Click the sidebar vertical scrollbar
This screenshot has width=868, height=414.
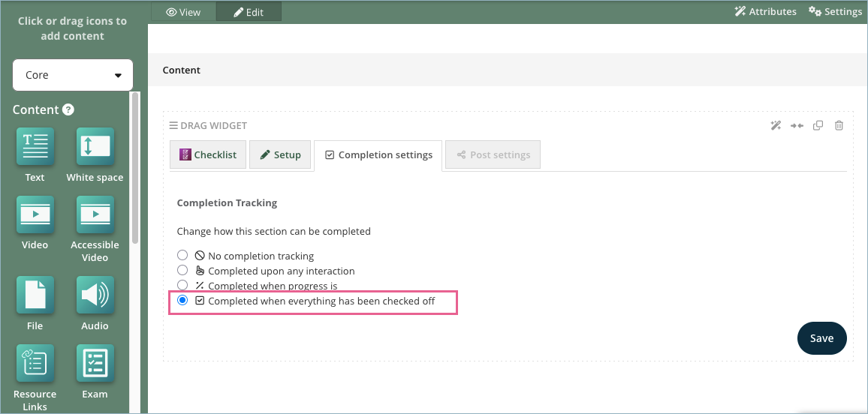coord(134,168)
